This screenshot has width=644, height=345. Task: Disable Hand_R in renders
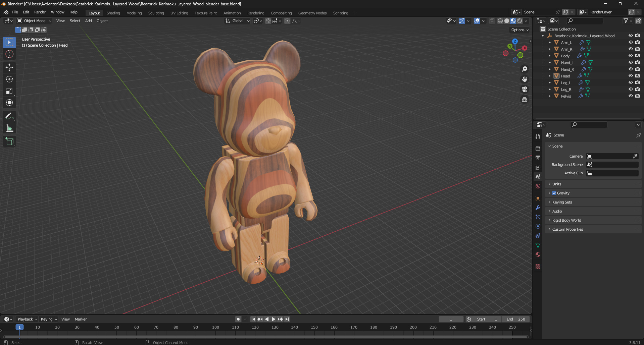pyautogui.click(x=637, y=69)
